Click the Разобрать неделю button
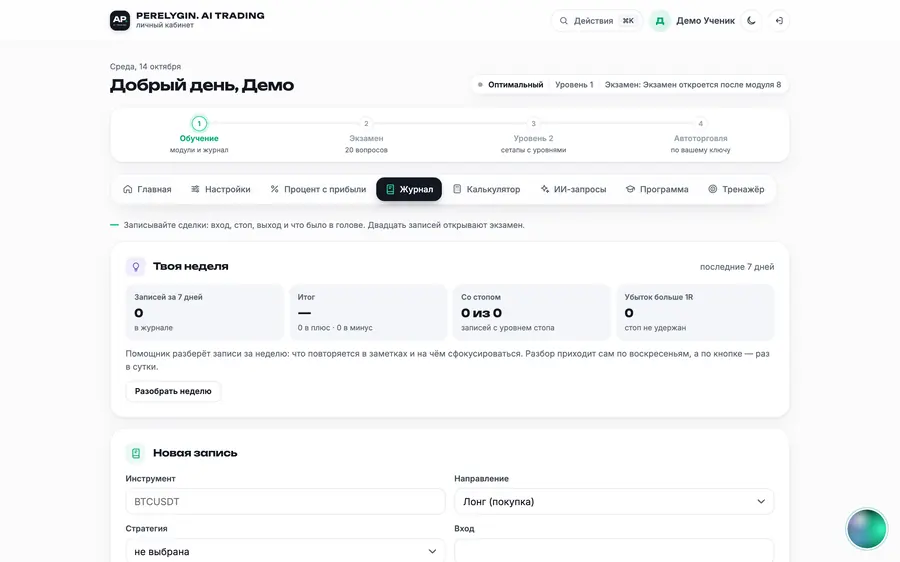This screenshot has height=562, width=900. click(173, 391)
